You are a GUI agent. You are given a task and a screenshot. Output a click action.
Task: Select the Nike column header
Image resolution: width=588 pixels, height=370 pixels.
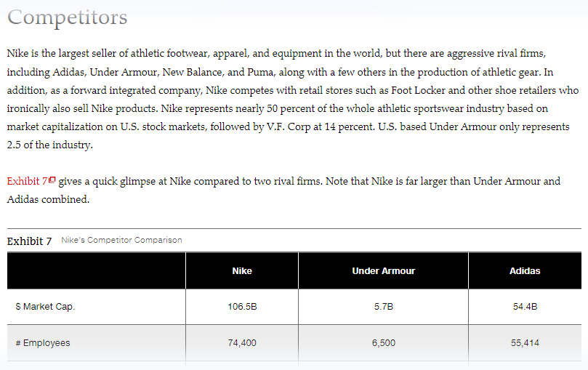[x=242, y=270]
